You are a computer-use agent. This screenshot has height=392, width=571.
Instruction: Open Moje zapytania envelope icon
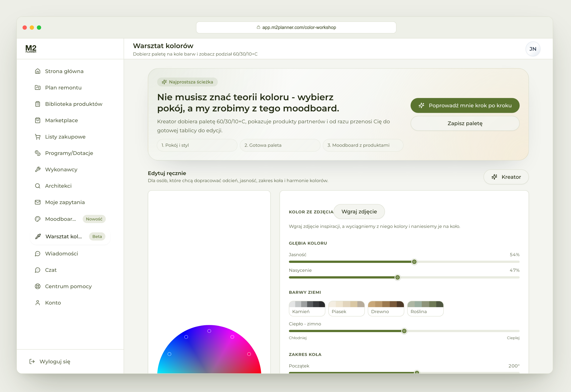tap(38, 202)
